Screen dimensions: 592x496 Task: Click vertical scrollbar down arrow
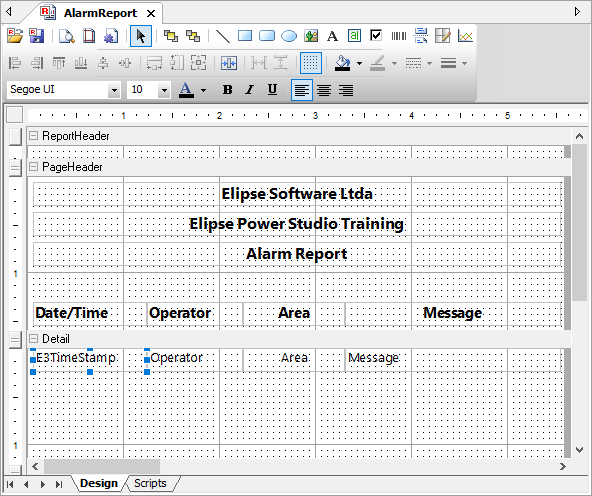(x=580, y=450)
